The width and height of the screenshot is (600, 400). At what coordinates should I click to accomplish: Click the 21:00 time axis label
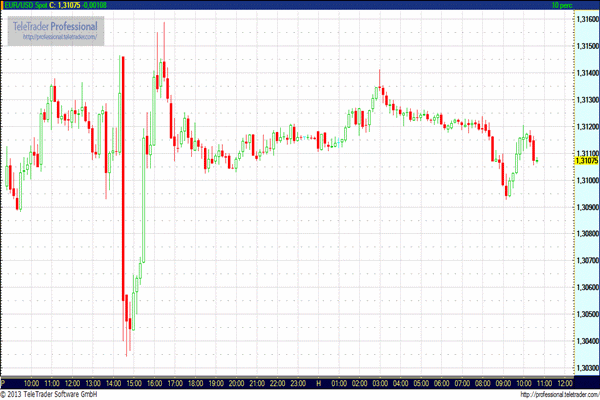(x=257, y=383)
